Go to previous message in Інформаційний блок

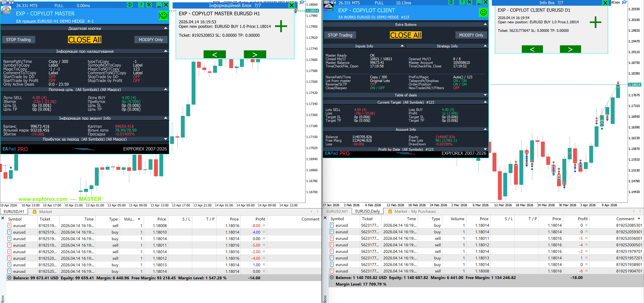click(214, 54)
